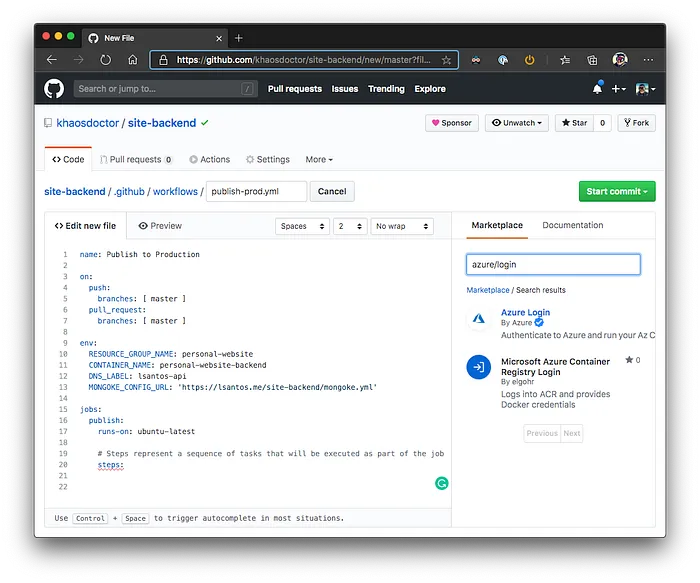Open the No wrap mode dropdown
700x583 pixels.
402,226
